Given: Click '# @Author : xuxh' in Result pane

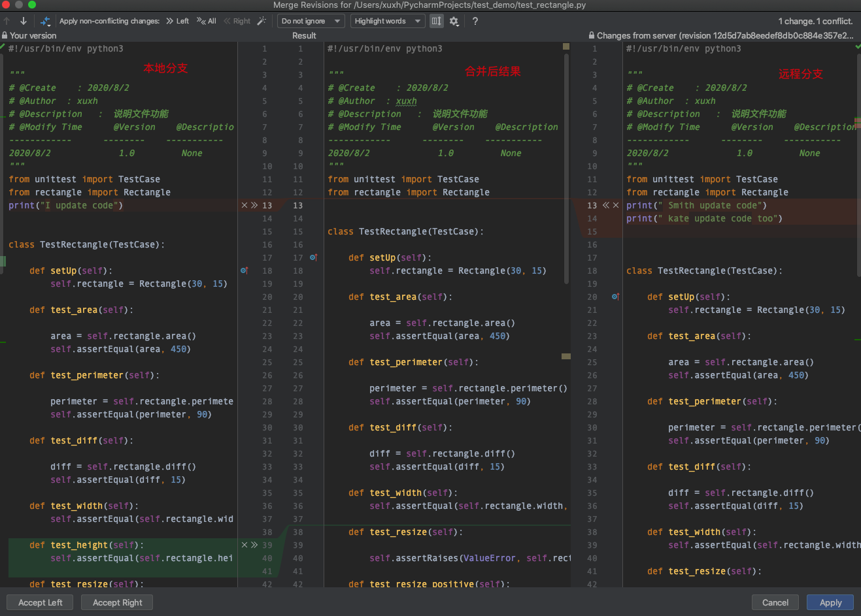Looking at the screenshot, I should click(x=372, y=101).
